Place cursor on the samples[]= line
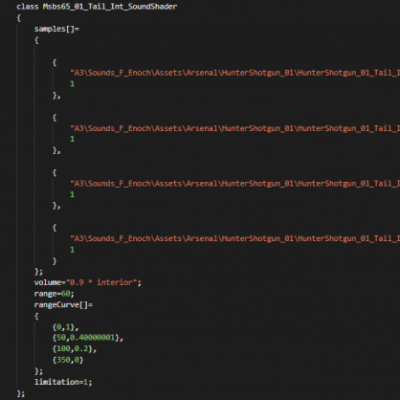 tap(57, 29)
